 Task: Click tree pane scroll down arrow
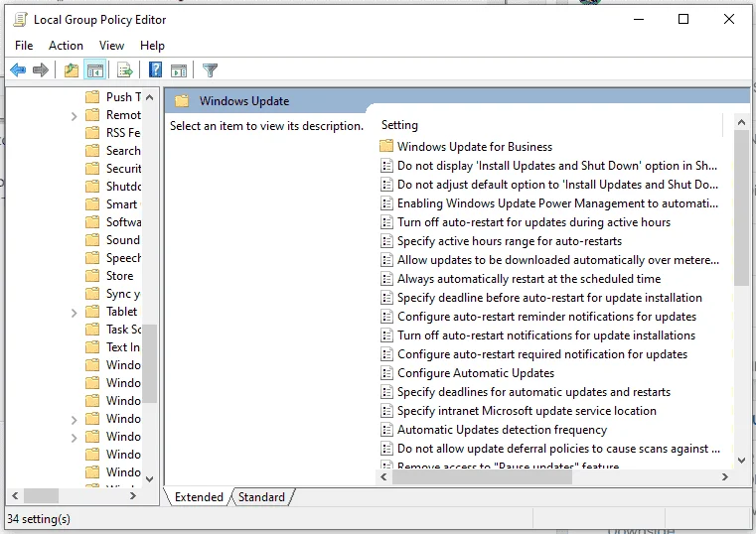[x=149, y=479]
